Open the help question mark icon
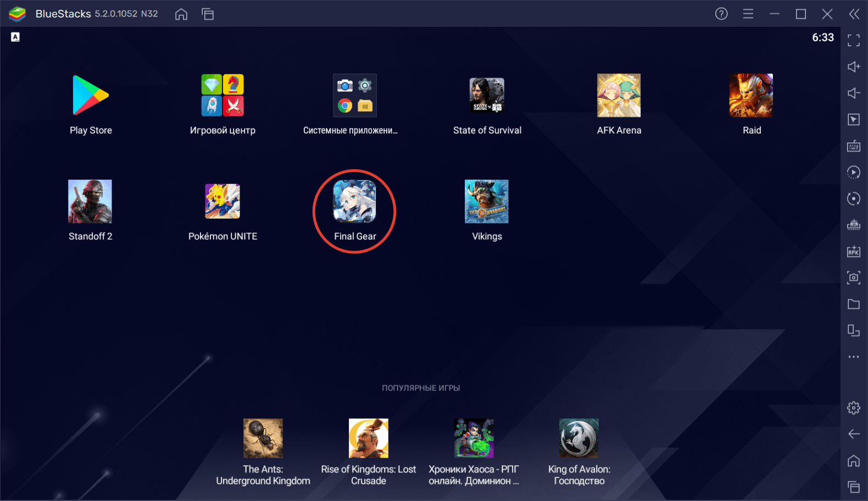 coord(721,14)
